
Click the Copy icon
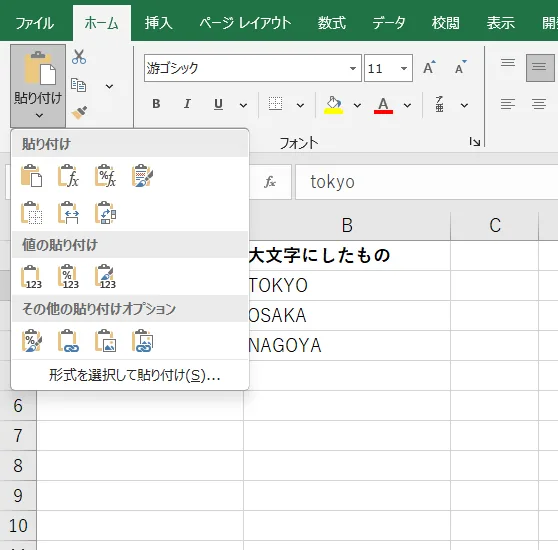(79, 86)
